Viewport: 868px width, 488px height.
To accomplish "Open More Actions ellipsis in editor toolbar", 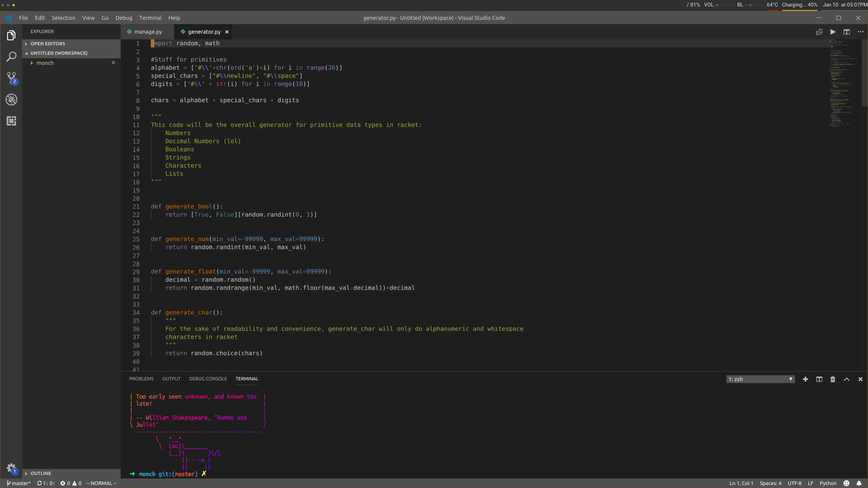I will 861,32.
